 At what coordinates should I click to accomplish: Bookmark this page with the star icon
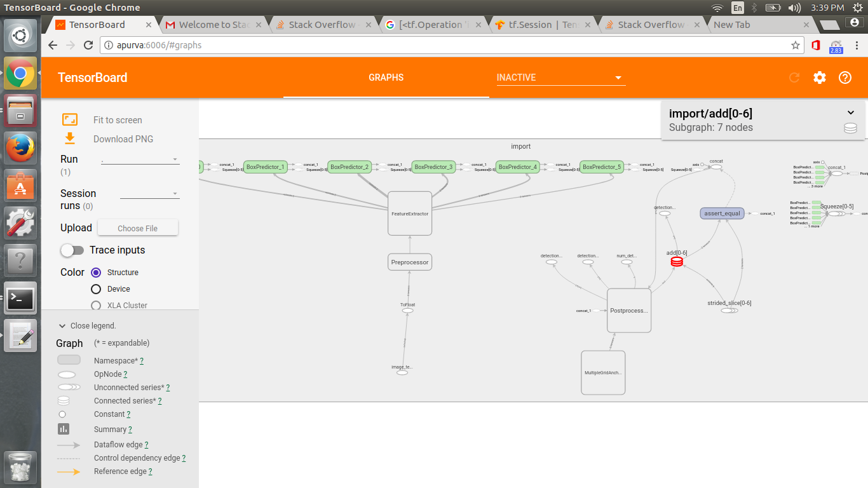795,45
